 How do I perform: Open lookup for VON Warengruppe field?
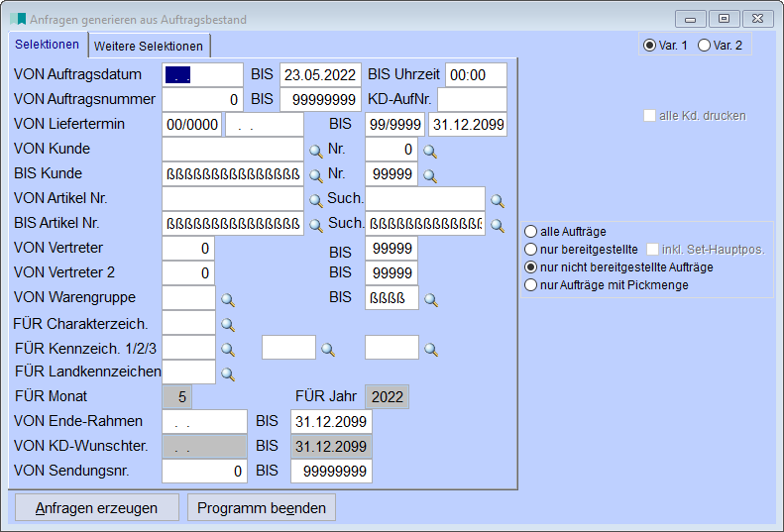[227, 299]
